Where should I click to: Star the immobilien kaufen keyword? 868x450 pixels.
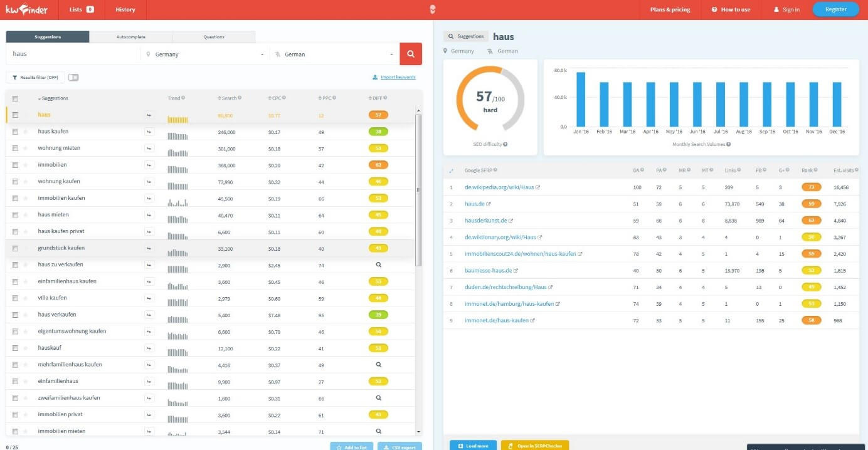point(26,198)
